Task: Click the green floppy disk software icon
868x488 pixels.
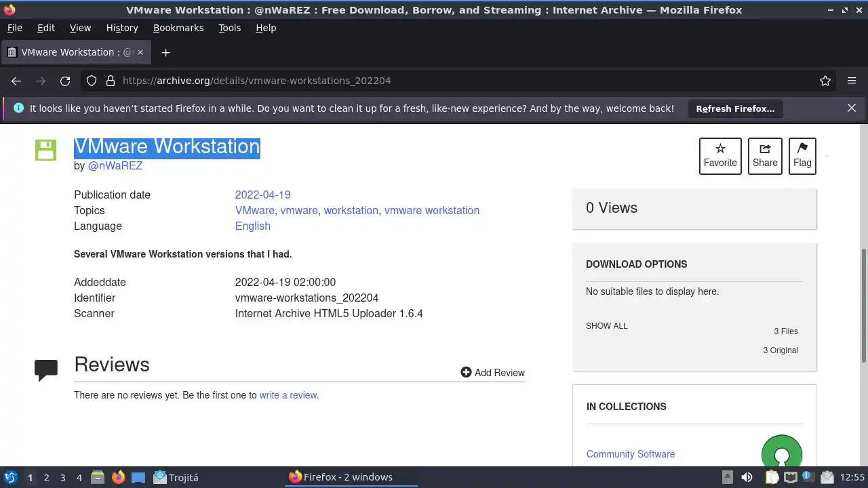Action: point(46,150)
